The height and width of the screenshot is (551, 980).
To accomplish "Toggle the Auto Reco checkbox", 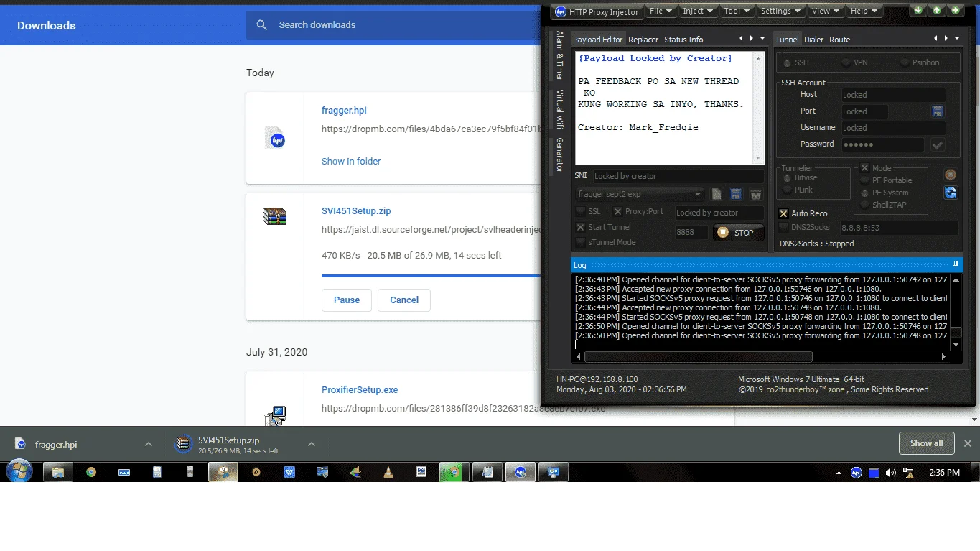I will (x=784, y=214).
